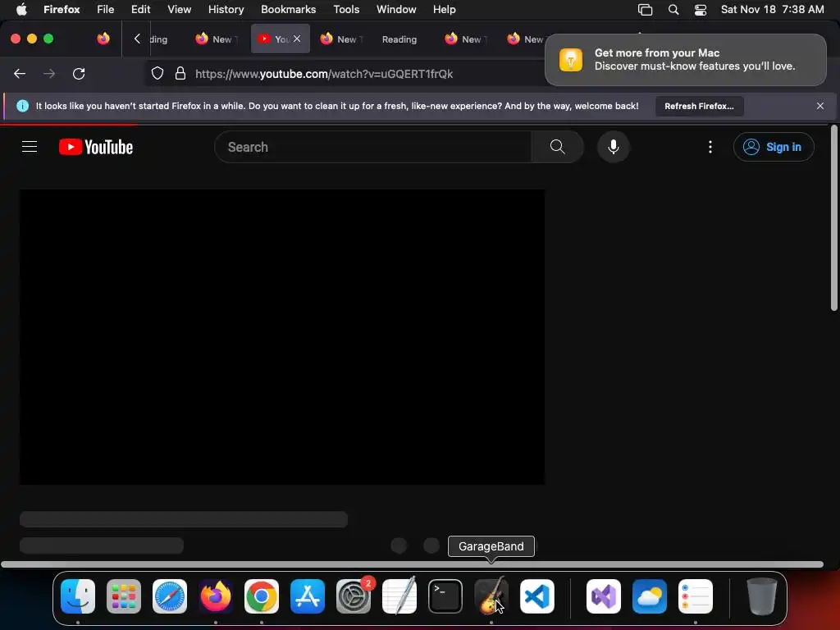Screen dimensions: 840x630
Task: Open Launchpad from the Dock
Action: pos(124,596)
